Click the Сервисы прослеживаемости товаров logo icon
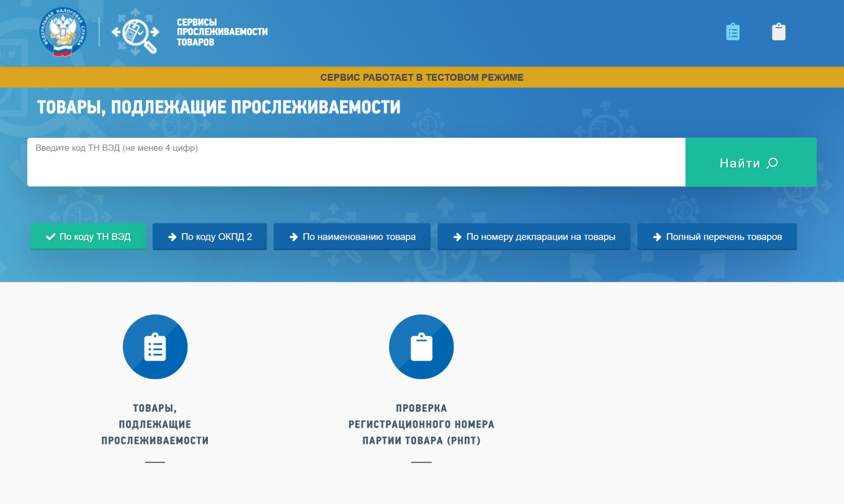This screenshot has width=844, height=504. [x=136, y=31]
